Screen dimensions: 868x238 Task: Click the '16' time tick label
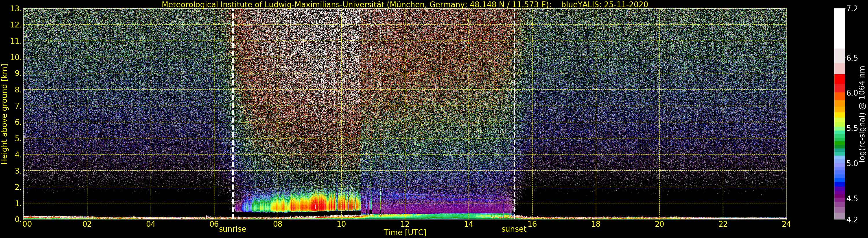[532, 224]
